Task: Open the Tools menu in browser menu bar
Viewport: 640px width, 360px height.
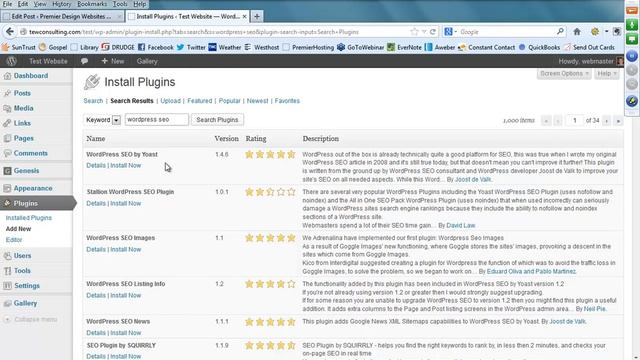Action: pos(120,4)
